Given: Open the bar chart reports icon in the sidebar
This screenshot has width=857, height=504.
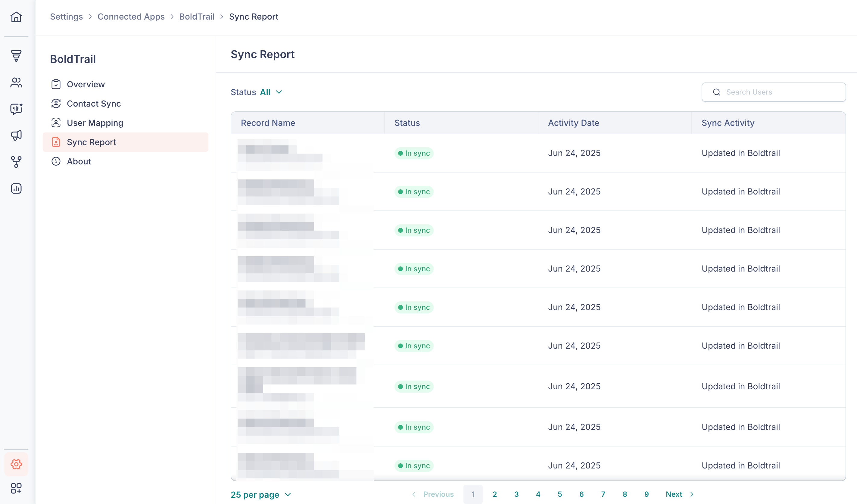Looking at the screenshot, I should [16, 188].
